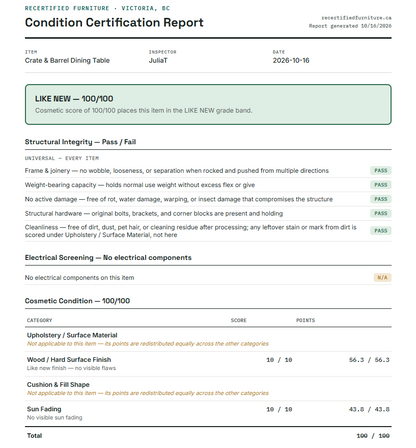Select the Electrical Screening section heading

[108, 258]
